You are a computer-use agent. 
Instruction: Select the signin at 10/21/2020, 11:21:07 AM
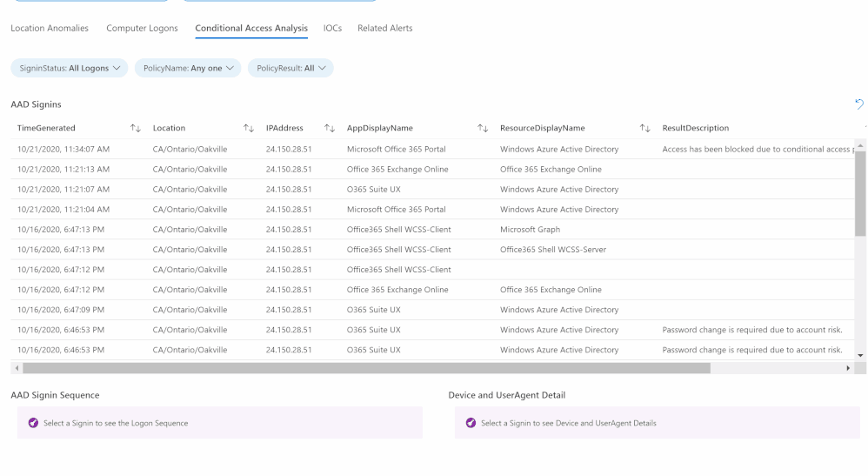(432, 189)
